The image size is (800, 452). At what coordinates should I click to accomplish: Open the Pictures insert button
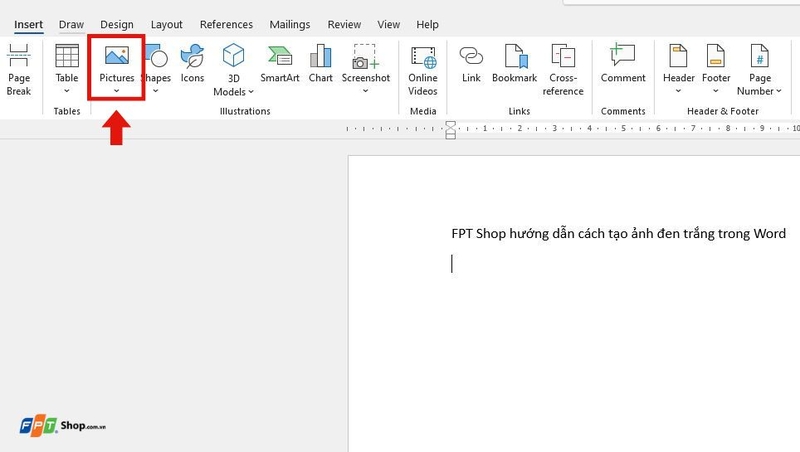click(x=116, y=69)
